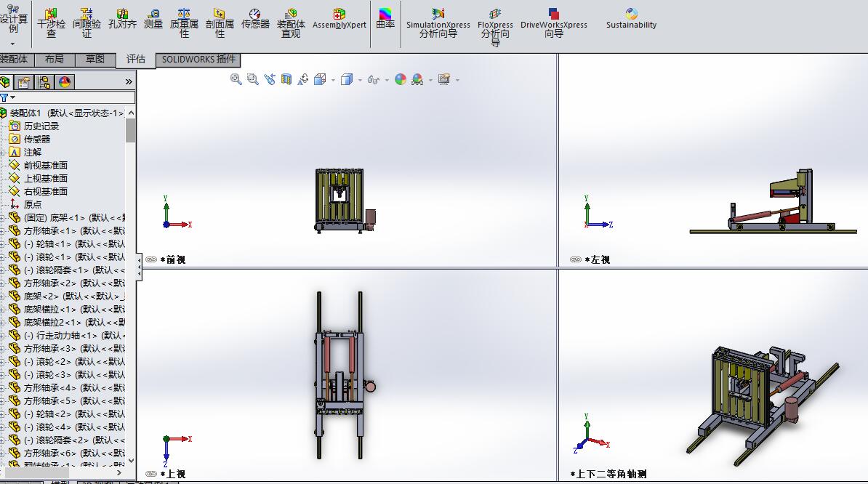Launch the 间隙验证 clearance verification tool
The image size is (868, 484).
pyautogui.click(x=87, y=22)
